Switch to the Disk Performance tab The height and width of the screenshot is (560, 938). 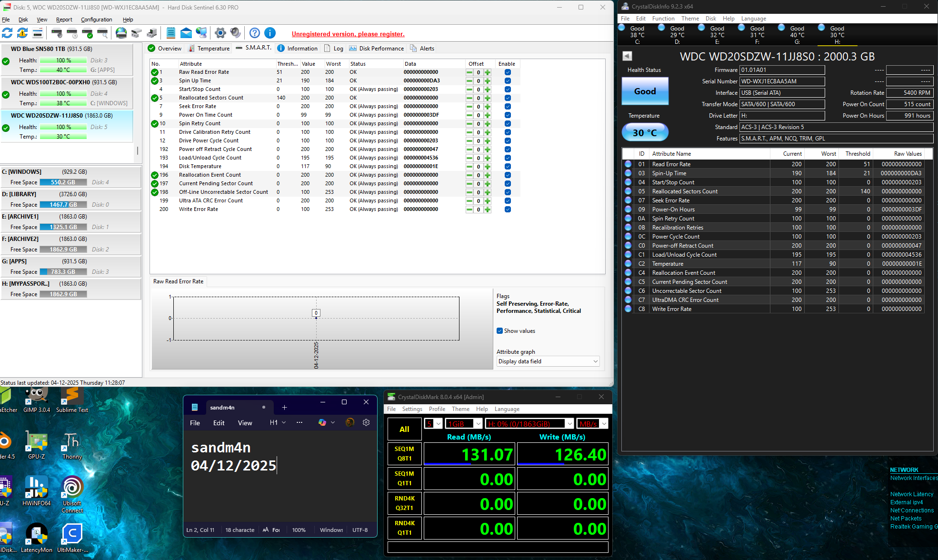point(376,49)
